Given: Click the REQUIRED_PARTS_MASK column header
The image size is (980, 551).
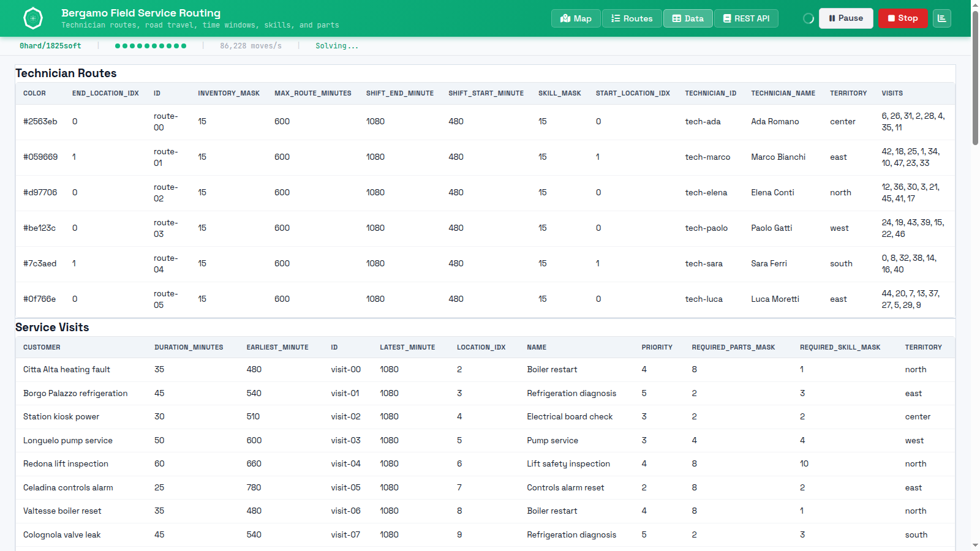Looking at the screenshot, I should (x=733, y=348).
